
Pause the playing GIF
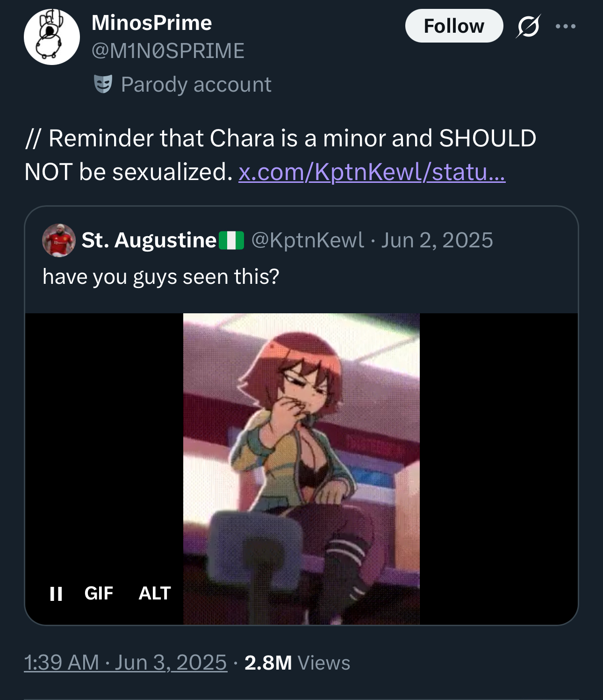tap(56, 593)
